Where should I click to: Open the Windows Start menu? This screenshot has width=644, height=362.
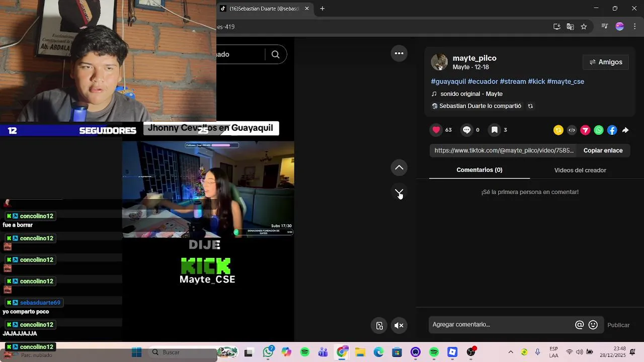(137, 352)
